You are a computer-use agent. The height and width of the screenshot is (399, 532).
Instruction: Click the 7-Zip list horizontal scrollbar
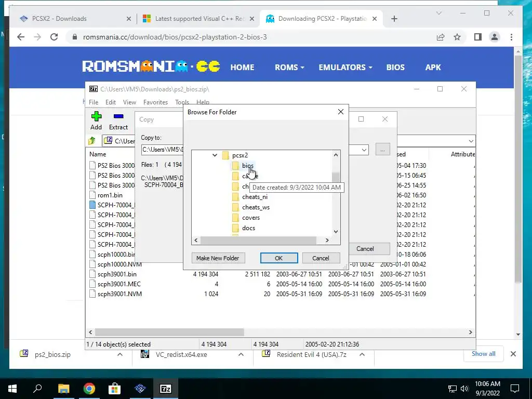click(x=169, y=332)
